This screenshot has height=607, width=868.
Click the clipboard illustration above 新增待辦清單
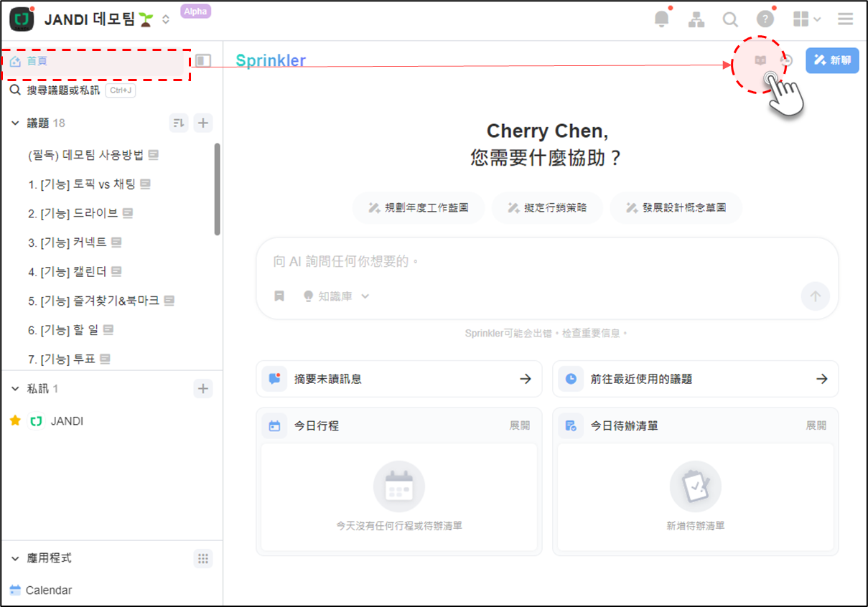[695, 486]
